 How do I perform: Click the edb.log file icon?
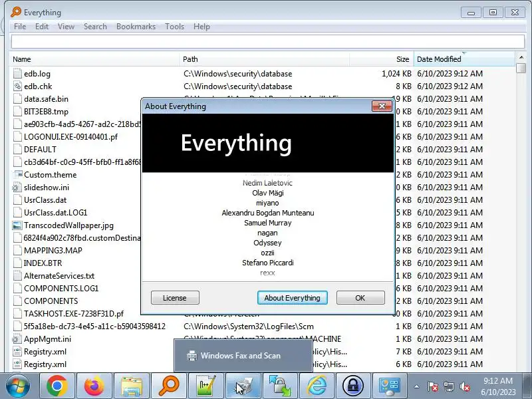pyautogui.click(x=17, y=74)
